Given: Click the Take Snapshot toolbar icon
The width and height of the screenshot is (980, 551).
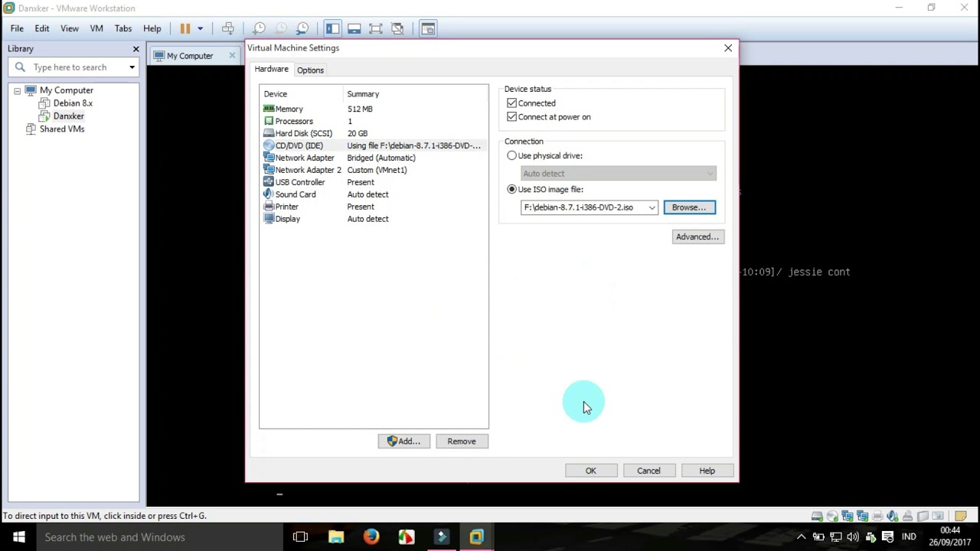Looking at the screenshot, I should click(x=259, y=28).
